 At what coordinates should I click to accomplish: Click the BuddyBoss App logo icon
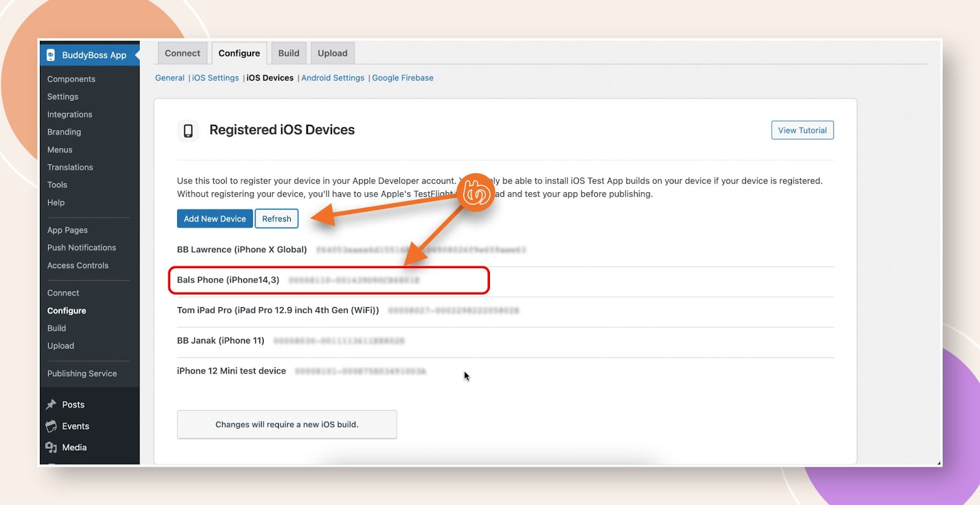coord(51,55)
